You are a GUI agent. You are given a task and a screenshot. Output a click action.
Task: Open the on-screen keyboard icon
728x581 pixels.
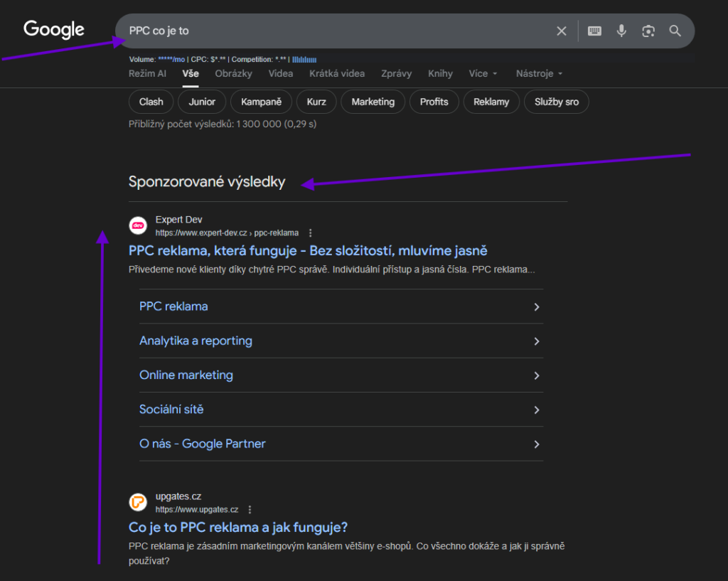tap(594, 31)
